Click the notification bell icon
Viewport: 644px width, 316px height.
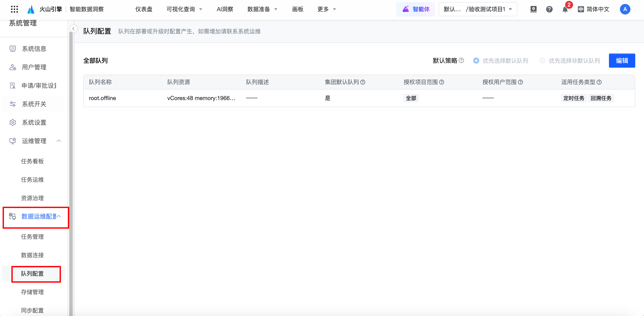point(565,9)
